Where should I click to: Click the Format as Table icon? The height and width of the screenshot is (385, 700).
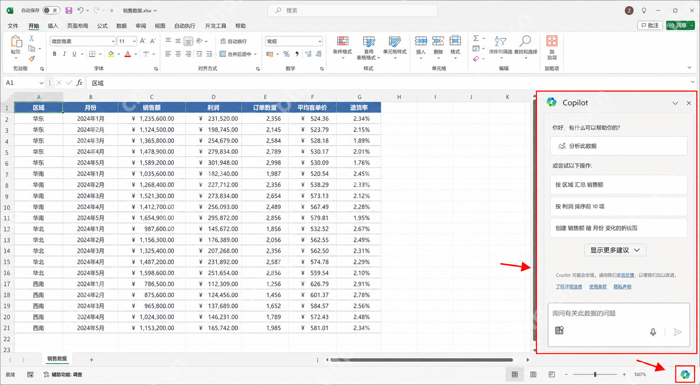368,42
